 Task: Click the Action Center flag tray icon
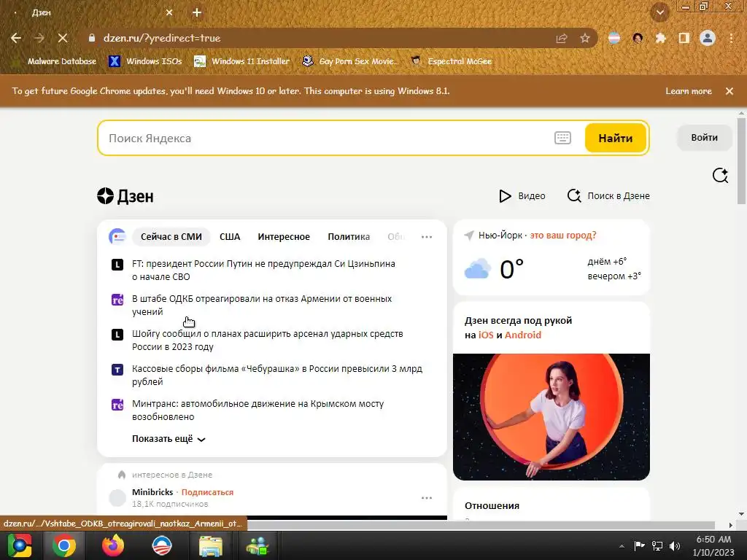(x=639, y=545)
